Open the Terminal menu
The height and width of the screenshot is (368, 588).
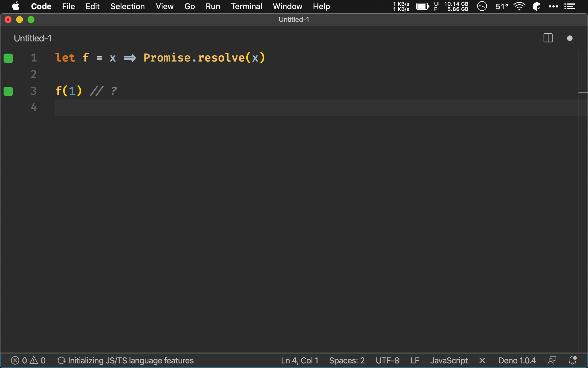tap(245, 6)
